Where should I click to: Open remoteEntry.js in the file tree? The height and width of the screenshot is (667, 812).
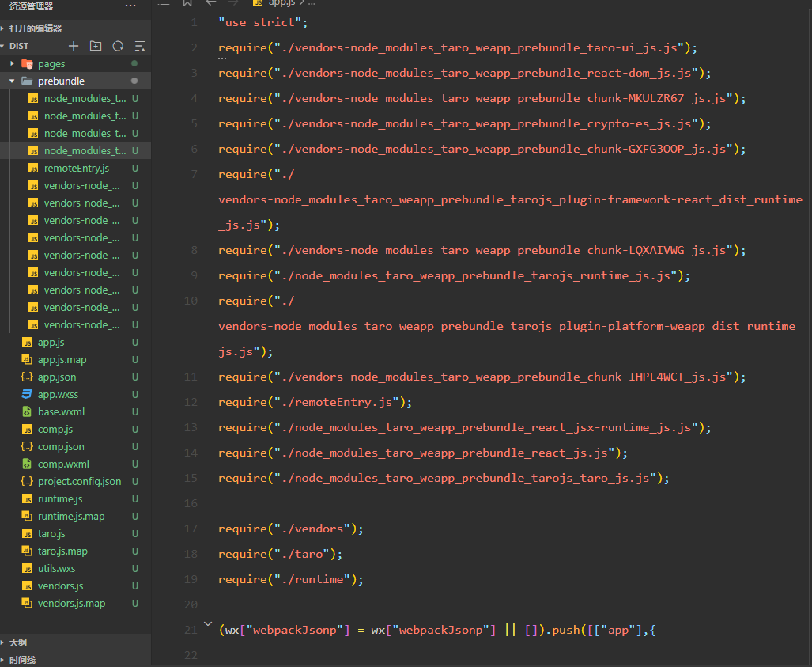(x=76, y=168)
